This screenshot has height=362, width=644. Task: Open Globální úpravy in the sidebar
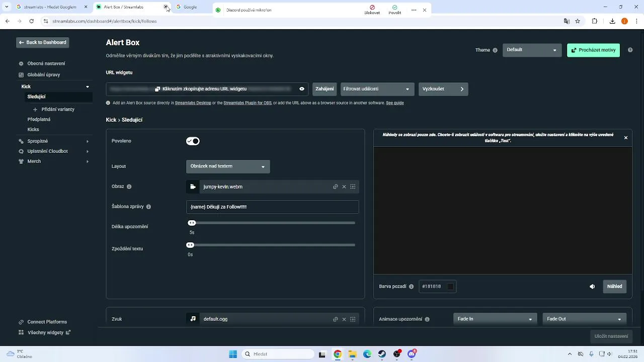44,75
